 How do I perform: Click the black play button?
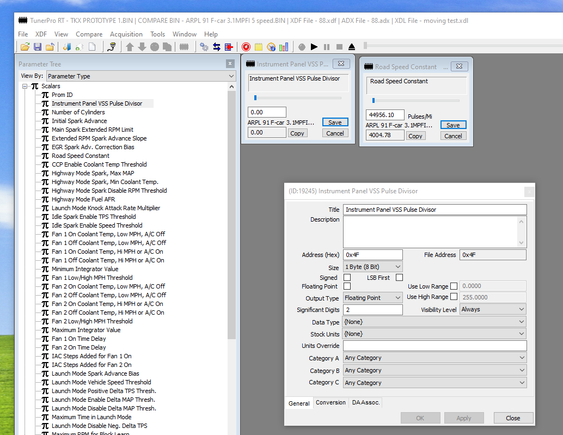(x=314, y=47)
